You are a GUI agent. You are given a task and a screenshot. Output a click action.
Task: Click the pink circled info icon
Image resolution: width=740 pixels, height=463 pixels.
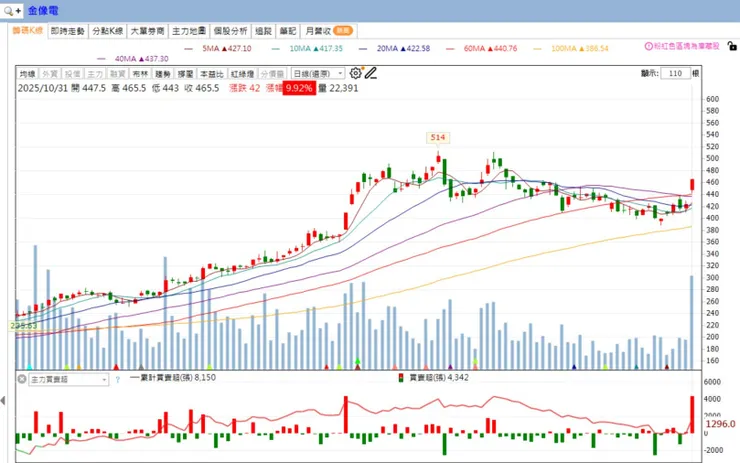pyautogui.click(x=648, y=46)
